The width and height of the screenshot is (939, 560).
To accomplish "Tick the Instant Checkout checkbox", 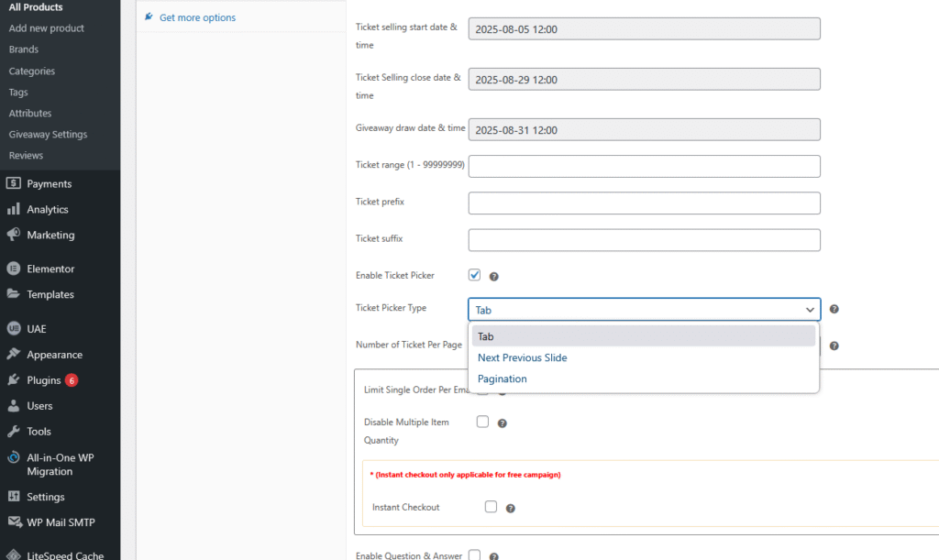I will pos(491,507).
